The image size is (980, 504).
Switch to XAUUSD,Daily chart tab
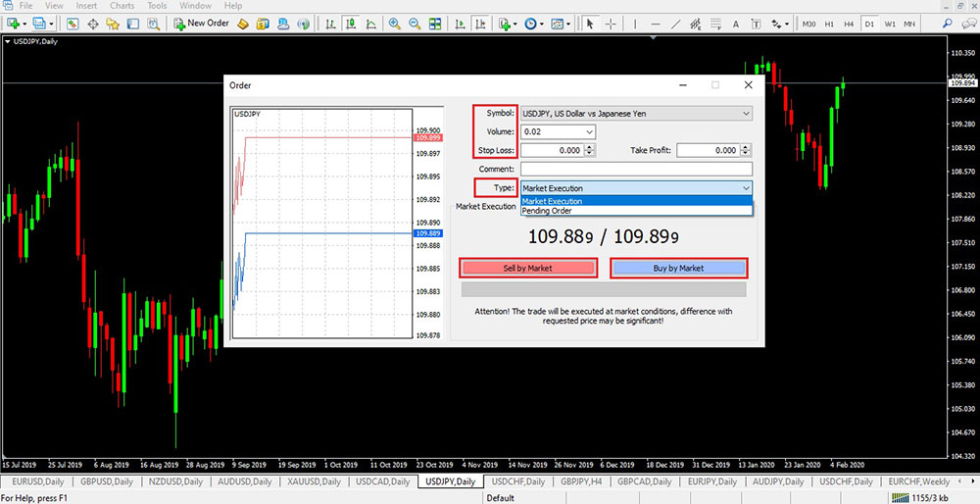314,481
